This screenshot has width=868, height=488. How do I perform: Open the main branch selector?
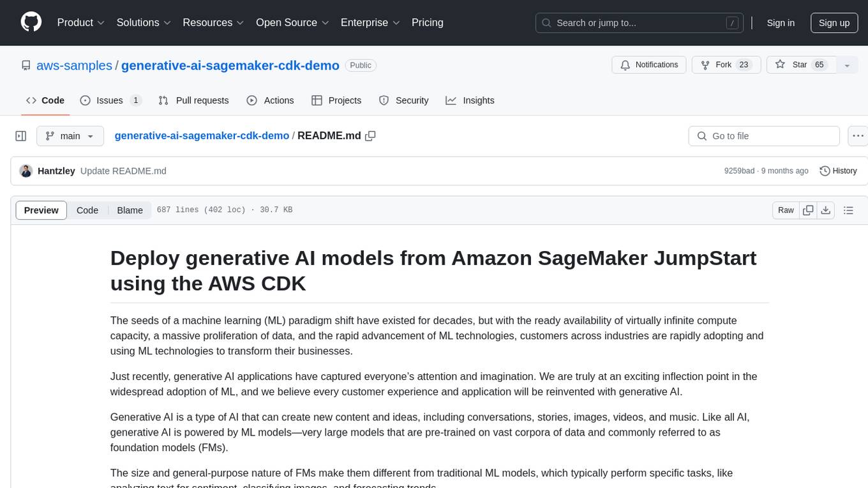tap(70, 136)
